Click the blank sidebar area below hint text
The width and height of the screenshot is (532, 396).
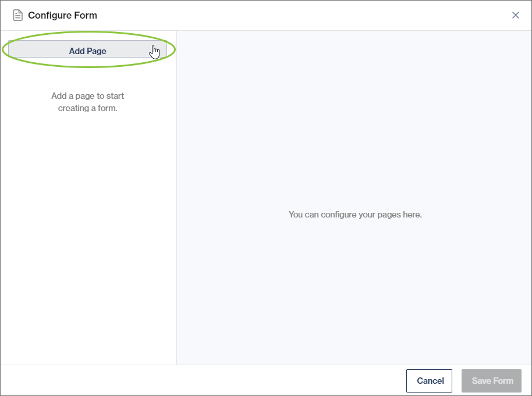click(87, 233)
